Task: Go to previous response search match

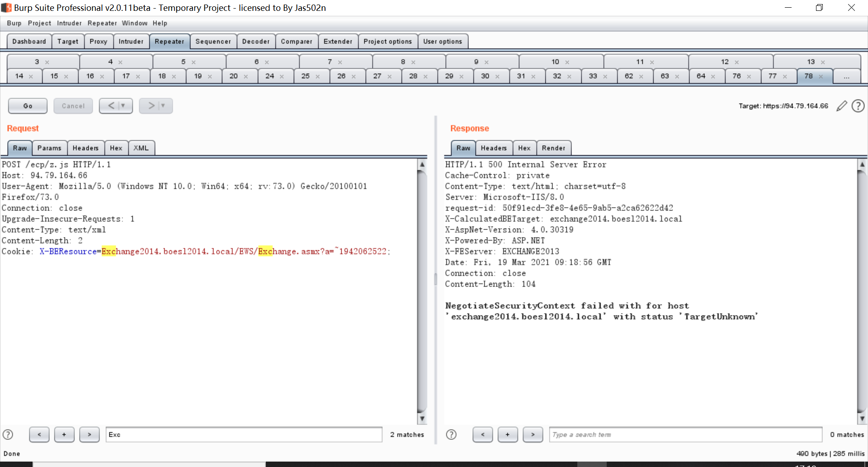Action: click(483, 434)
